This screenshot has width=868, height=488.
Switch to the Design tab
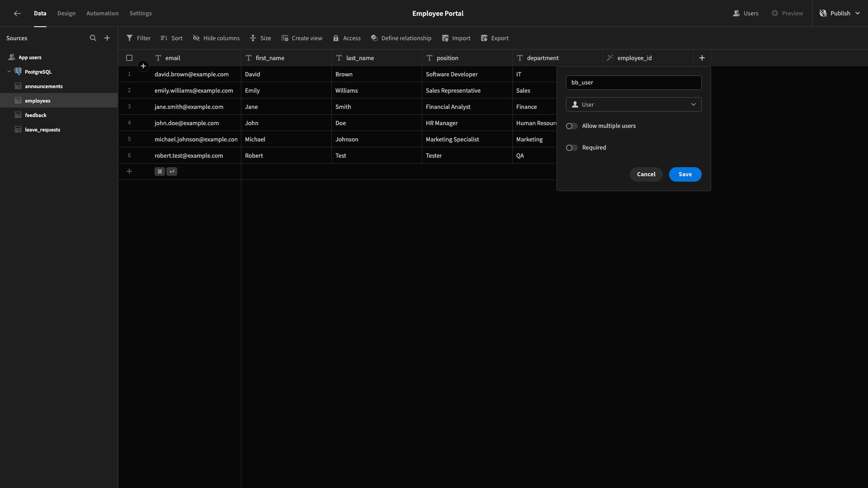(x=66, y=14)
